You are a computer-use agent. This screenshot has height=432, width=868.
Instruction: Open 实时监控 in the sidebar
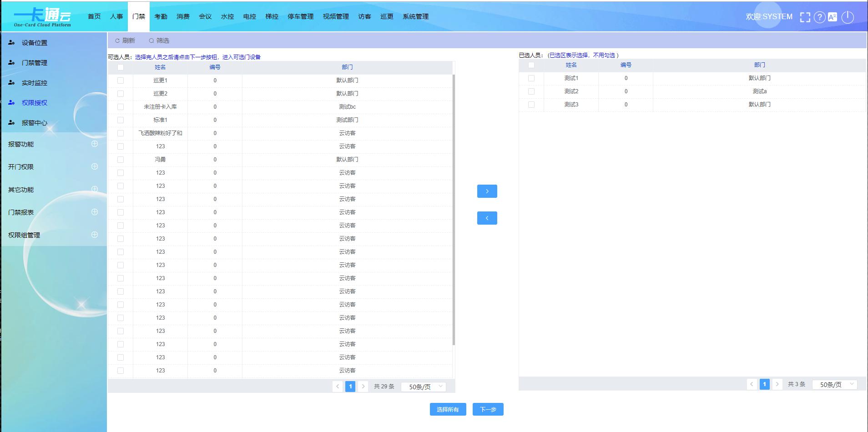tap(35, 83)
